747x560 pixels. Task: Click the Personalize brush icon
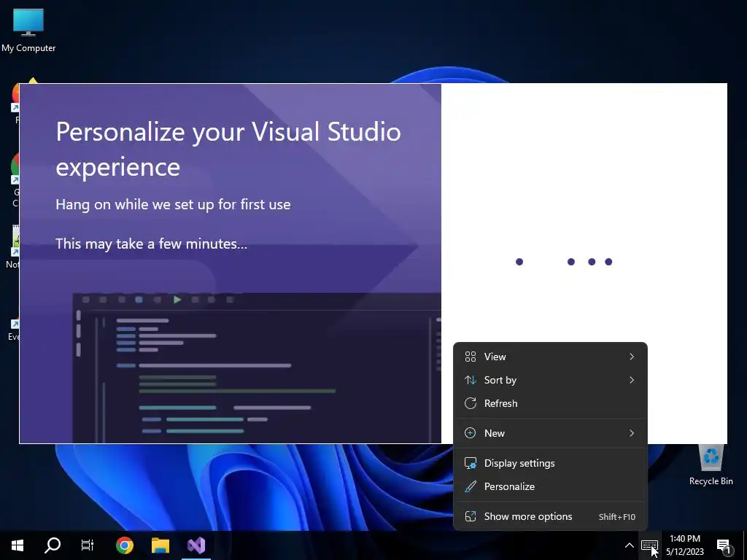pyautogui.click(x=471, y=486)
